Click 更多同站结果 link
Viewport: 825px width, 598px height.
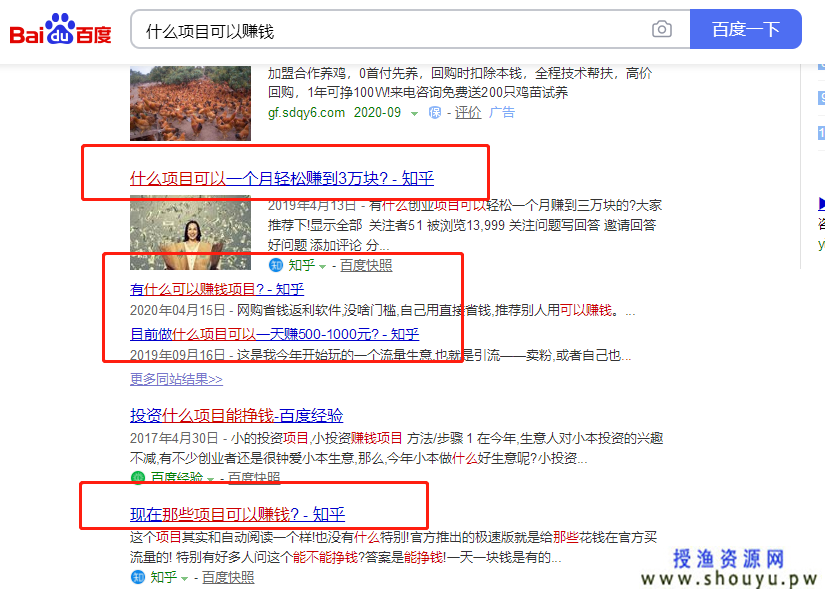coord(176,379)
